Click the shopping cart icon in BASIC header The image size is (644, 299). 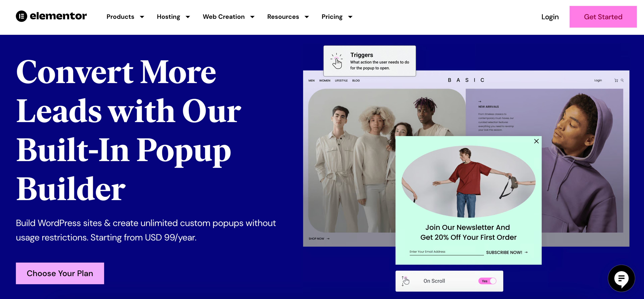point(616,80)
